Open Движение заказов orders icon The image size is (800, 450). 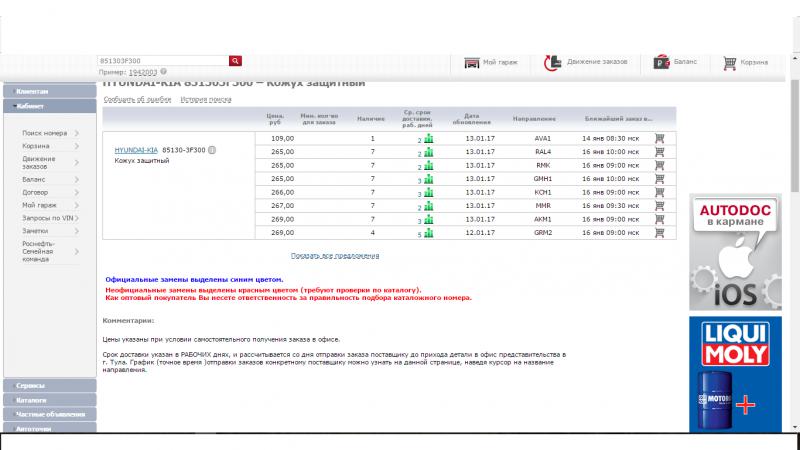coord(553,63)
